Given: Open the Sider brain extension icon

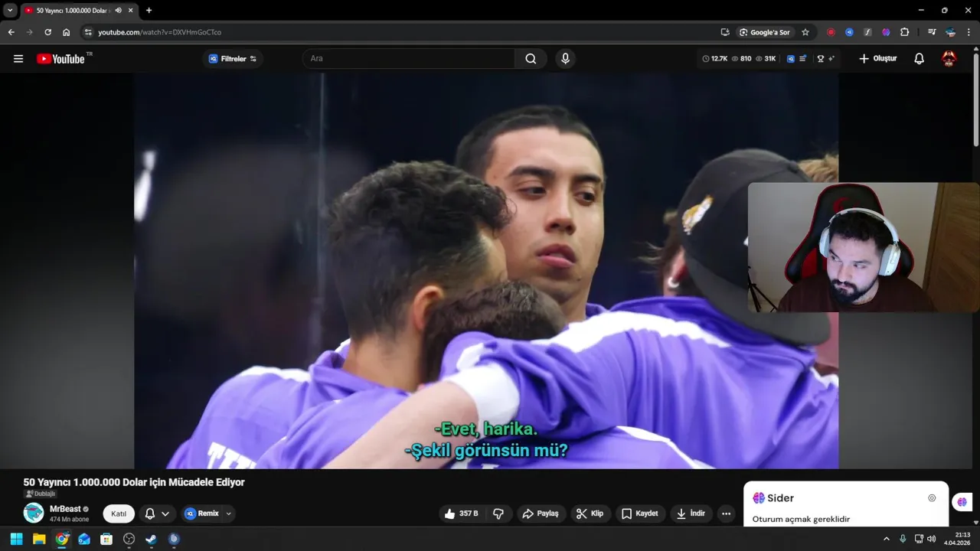Looking at the screenshot, I should (x=886, y=32).
